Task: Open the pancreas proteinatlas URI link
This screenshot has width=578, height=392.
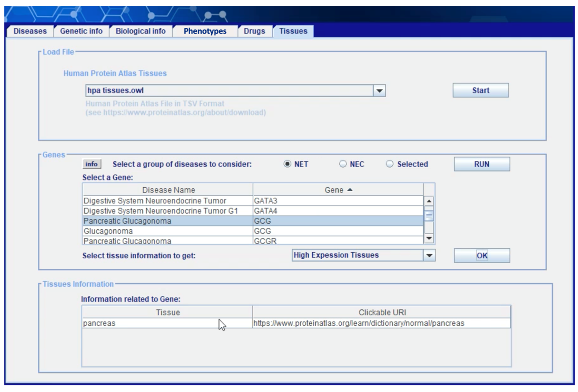Action: (358, 323)
